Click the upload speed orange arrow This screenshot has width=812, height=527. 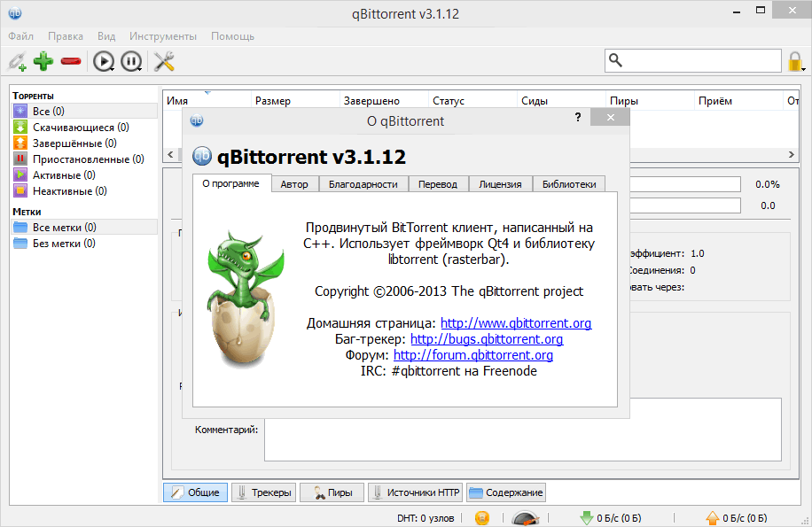click(x=713, y=517)
